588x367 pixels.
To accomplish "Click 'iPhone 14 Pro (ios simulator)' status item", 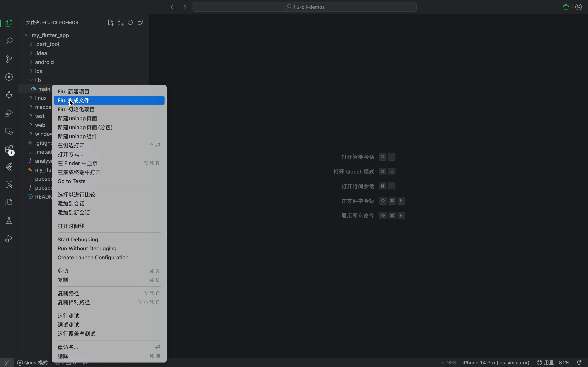I will [x=496, y=362].
